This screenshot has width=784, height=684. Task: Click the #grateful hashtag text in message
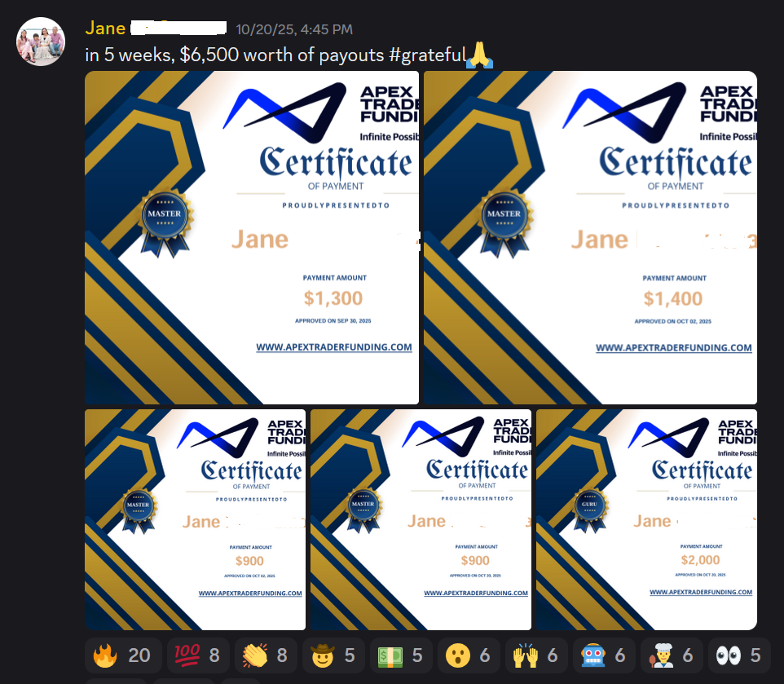click(x=428, y=55)
